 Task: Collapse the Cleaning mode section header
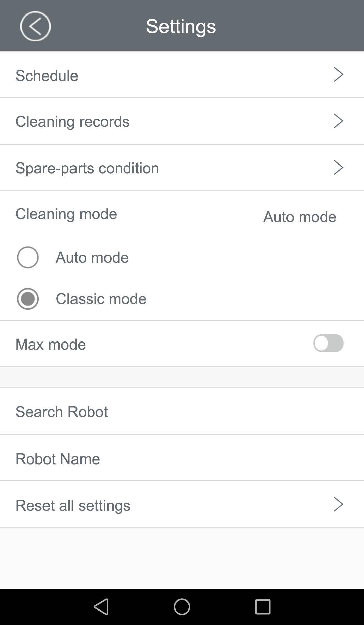pos(66,214)
